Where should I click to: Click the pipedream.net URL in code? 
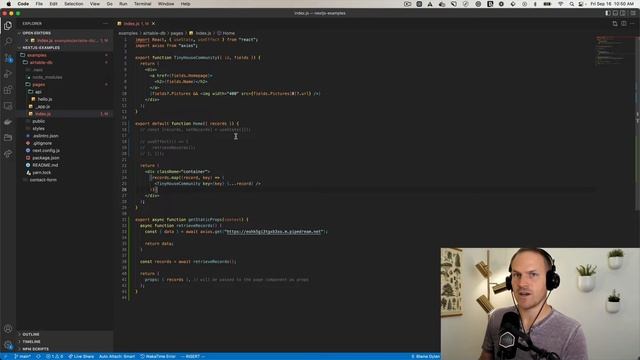coord(274,232)
